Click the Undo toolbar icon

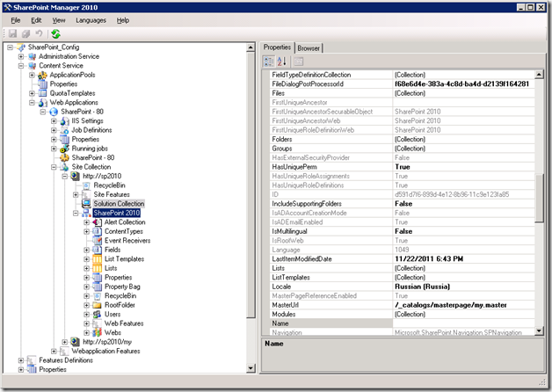[x=39, y=33]
